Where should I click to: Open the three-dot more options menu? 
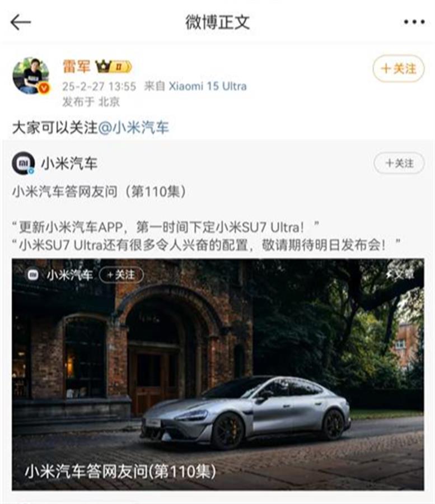click(x=414, y=22)
